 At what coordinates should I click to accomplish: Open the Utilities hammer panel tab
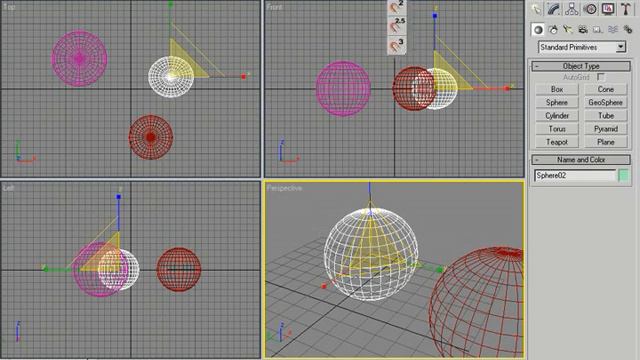[x=626, y=9]
